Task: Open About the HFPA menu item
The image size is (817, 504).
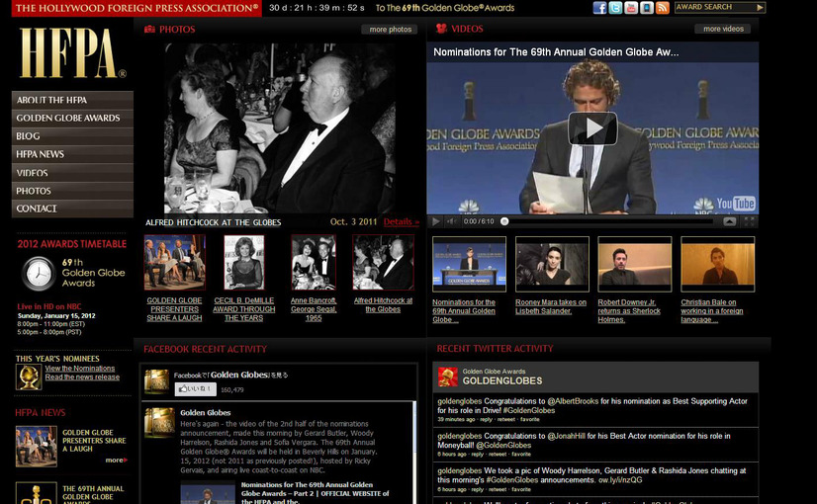Action: click(x=72, y=100)
